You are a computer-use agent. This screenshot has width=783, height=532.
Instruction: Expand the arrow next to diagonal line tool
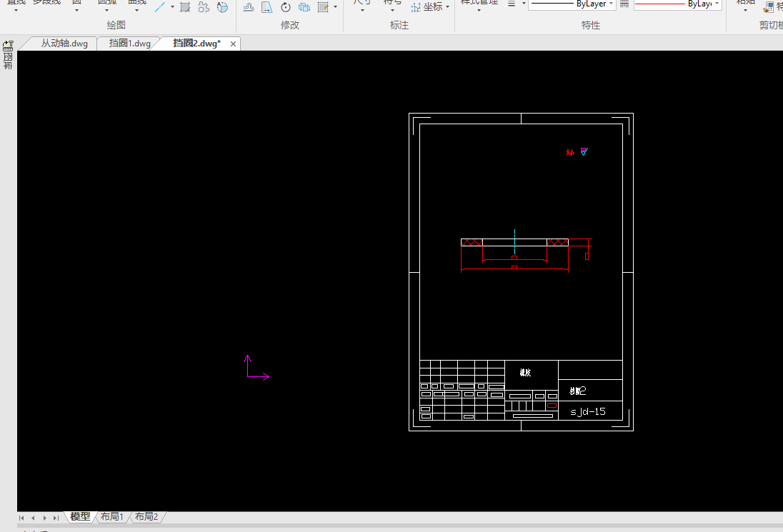(172, 7)
